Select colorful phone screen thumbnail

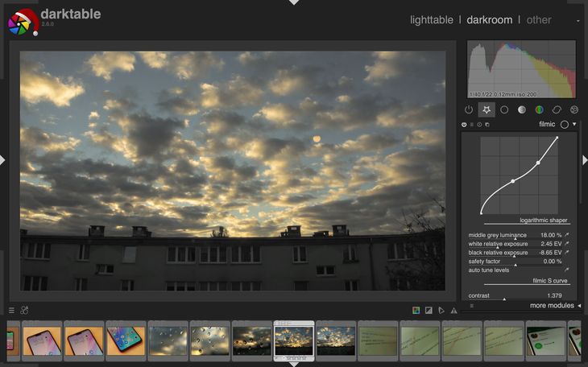click(x=126, y=340)
